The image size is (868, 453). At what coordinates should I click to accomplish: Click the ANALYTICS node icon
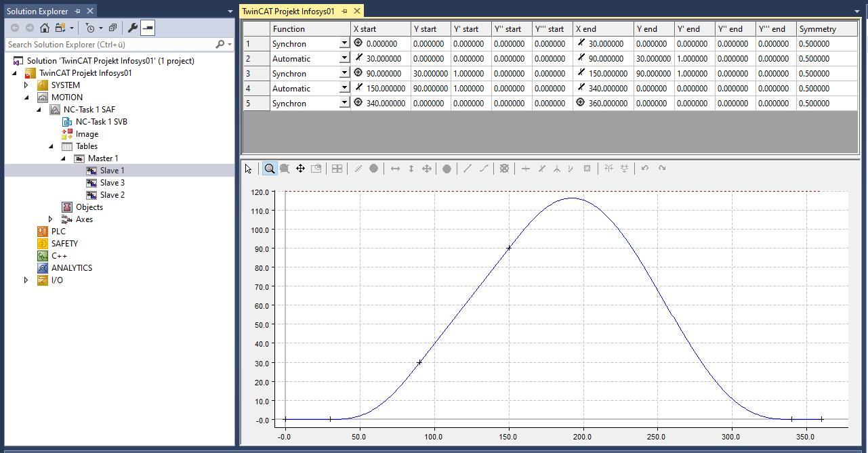coord(43,268)
